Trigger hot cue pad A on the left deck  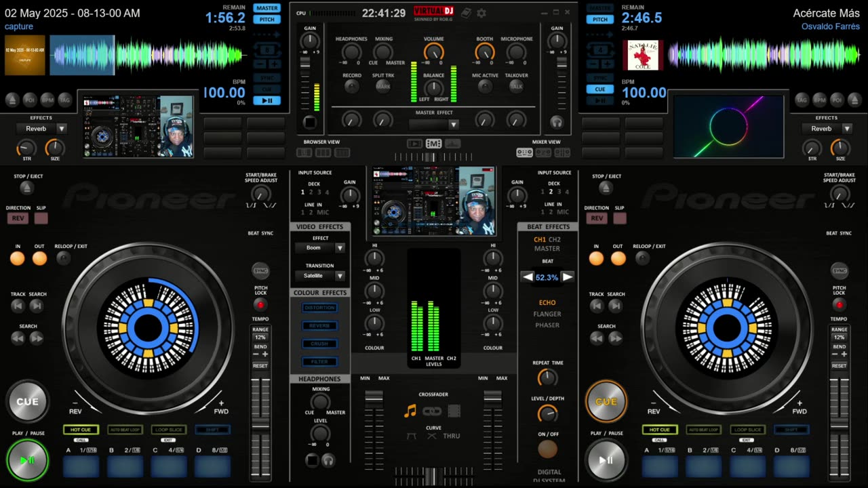(81, 466)
